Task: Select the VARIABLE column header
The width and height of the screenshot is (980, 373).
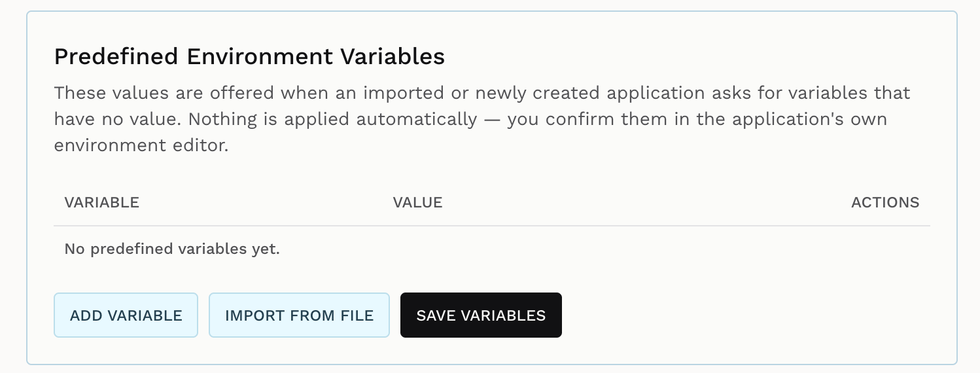Action: pos(102,203)
